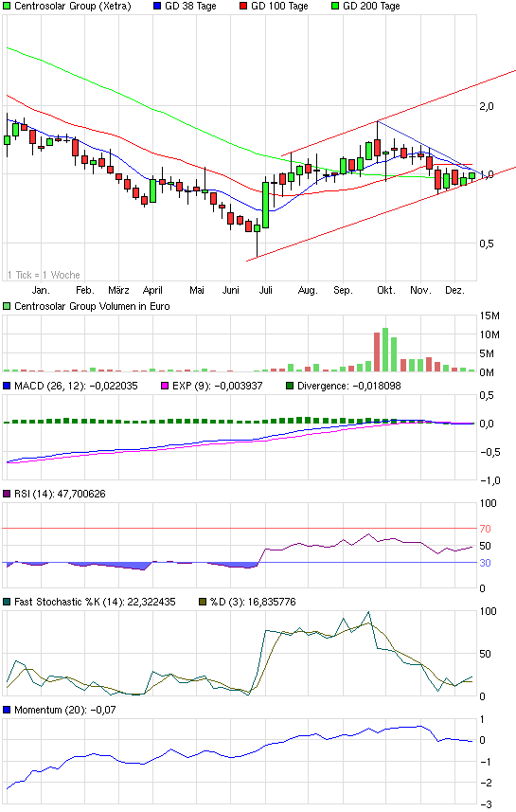Click the 'Centrosolar Group Volumen in Euro' label
Screen dimensions: 516x812
coord(92,306)
